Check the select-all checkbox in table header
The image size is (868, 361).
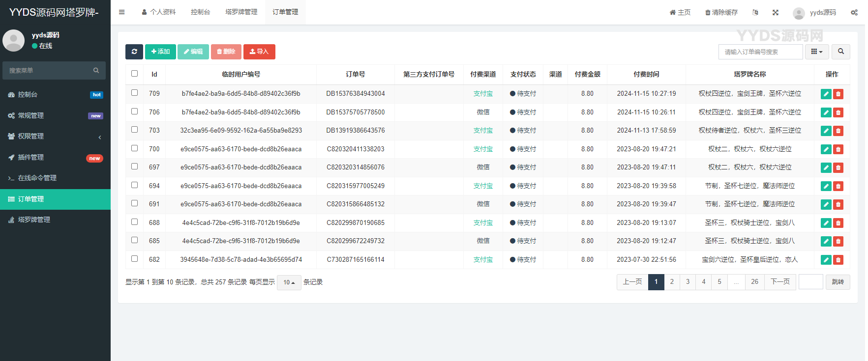(134, 74)
